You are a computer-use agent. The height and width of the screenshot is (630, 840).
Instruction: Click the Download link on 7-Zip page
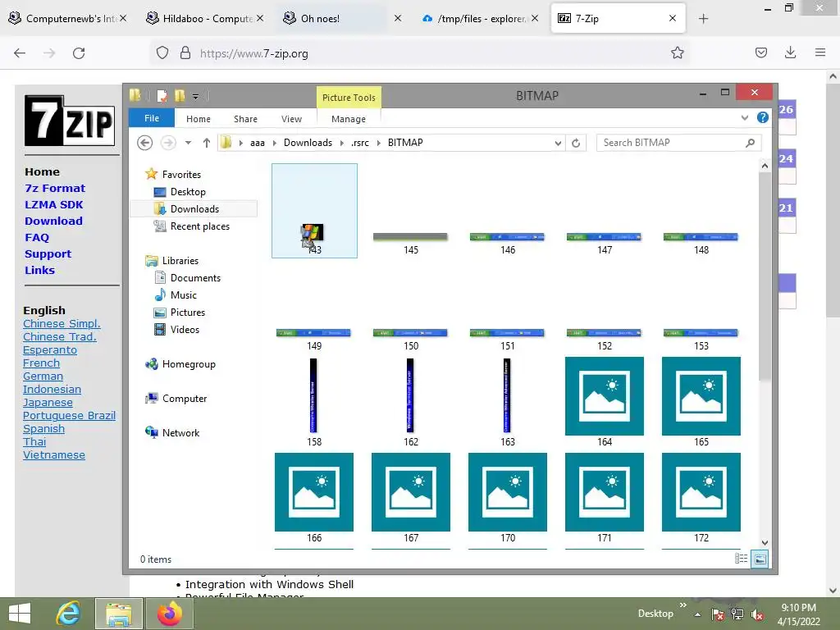tap(53, 221)
